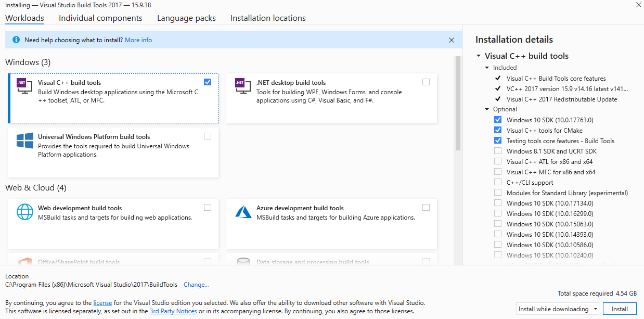The height and width of the screenshot is (319, 644).
Task: Open the Install while downloading dropdown
Action: coord(557,309)
